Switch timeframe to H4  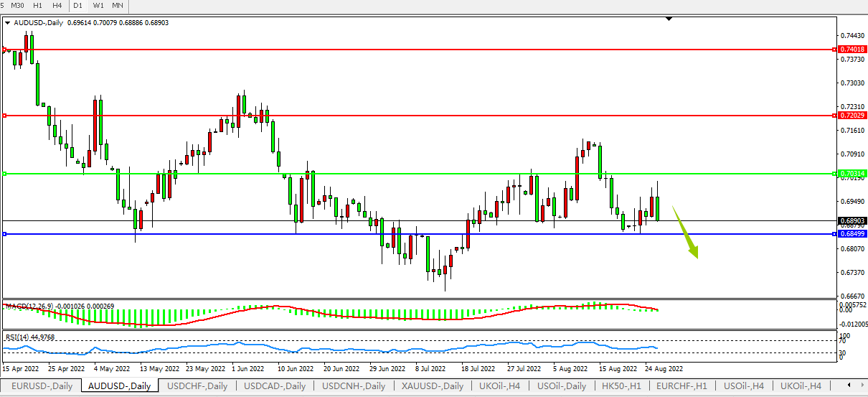57,6
